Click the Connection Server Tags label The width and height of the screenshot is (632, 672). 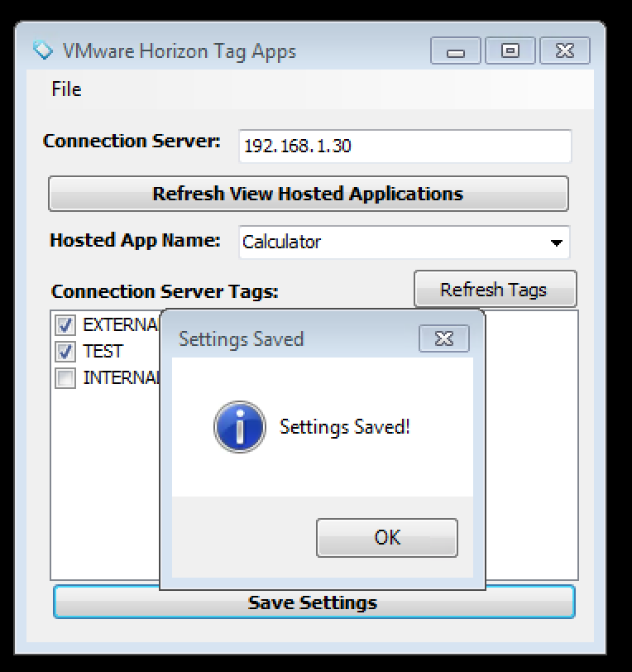point(165,291)
